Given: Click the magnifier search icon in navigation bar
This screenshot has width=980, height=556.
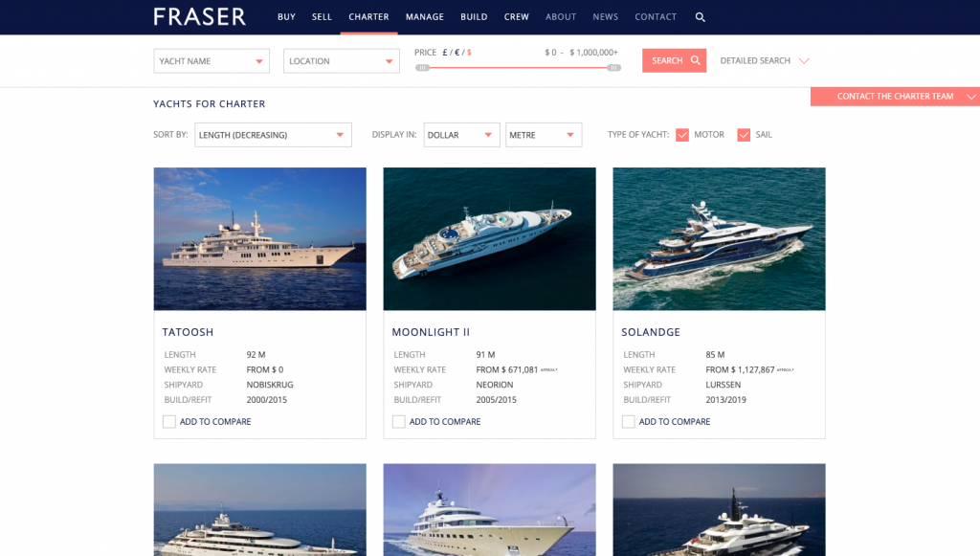Looking at the screenshot, I should pyautogui.click(x=700, y=17).
